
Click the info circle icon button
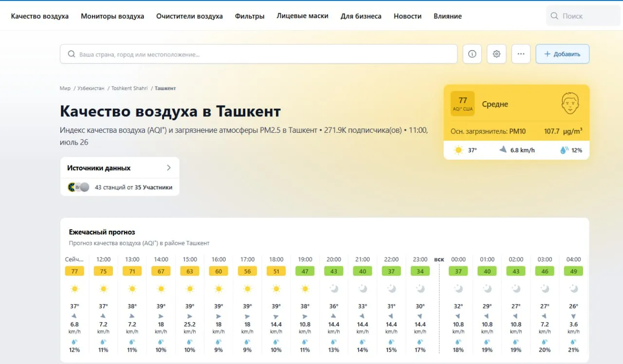(472, 54)
